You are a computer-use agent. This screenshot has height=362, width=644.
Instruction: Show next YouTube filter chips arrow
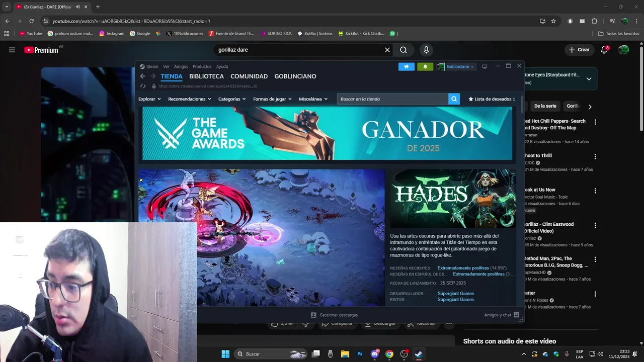point(590,107)
